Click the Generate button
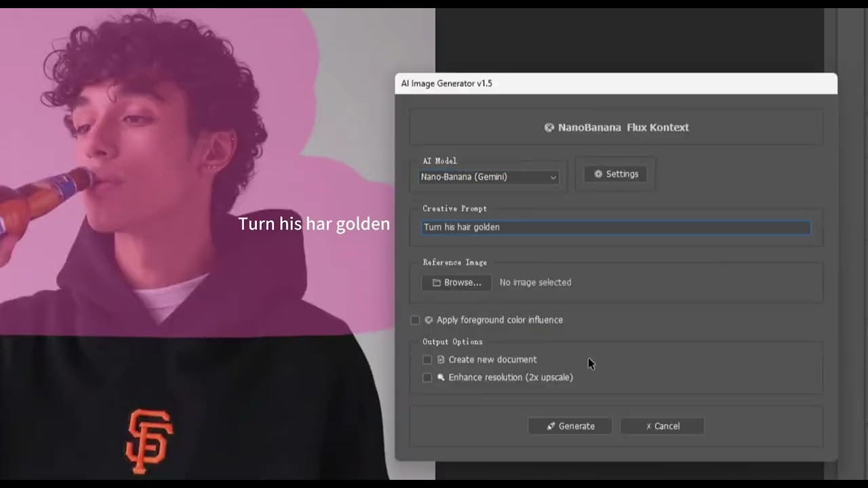Image resolution: width=868 pixels, height=488 pixels. point(570,426)
